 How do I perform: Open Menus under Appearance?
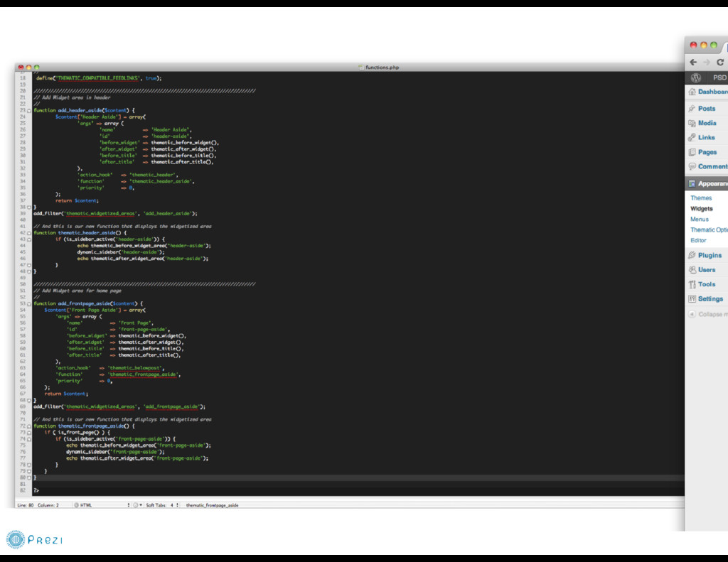(700, 219)
